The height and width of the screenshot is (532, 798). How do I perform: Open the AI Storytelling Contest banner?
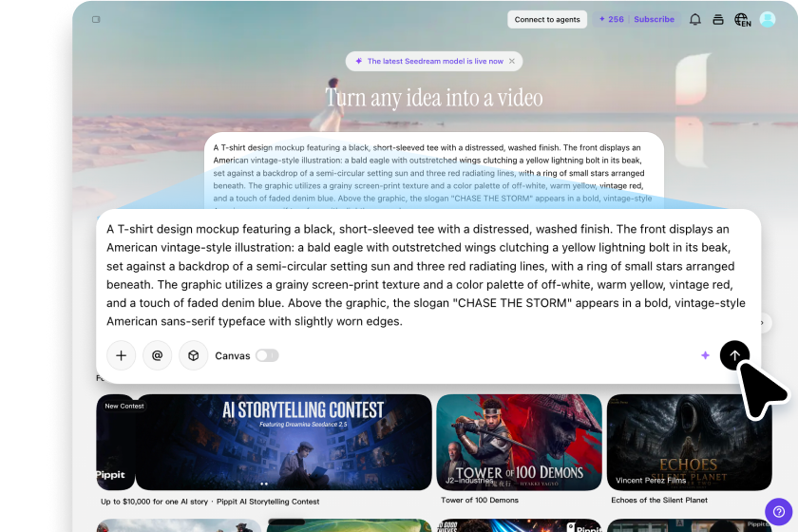(x=283, y=442)
